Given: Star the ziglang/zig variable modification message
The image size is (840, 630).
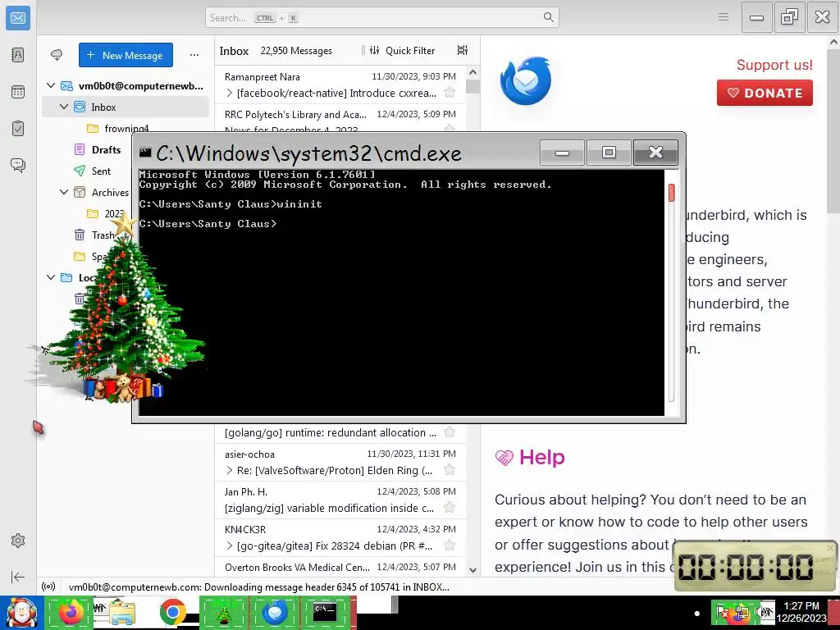Looking at the screenshot, I should tap(450, 507).
